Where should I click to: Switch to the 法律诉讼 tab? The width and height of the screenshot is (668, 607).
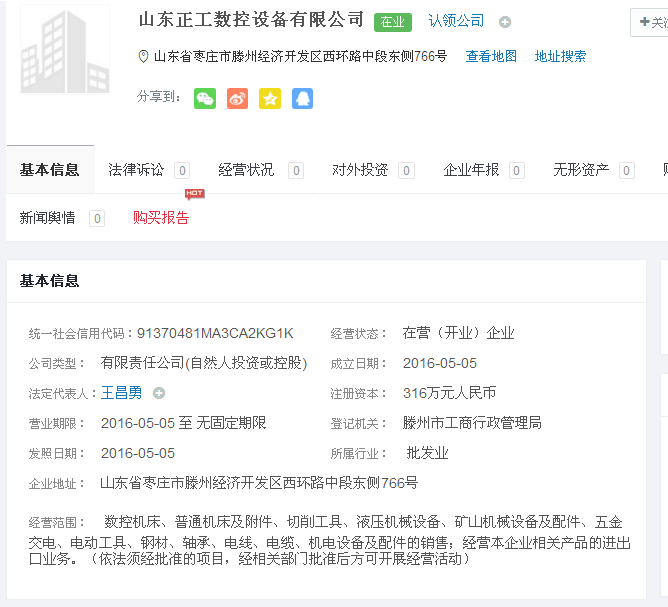(137, 170)
